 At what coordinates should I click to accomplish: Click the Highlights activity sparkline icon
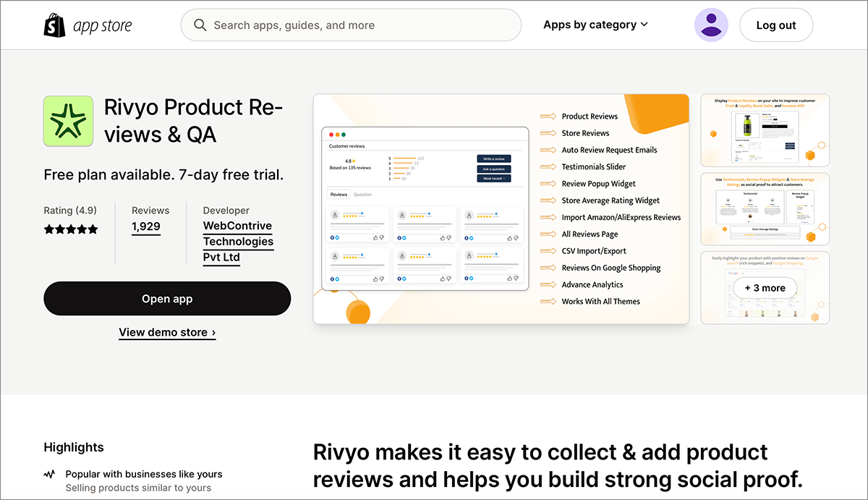point(49,475)
